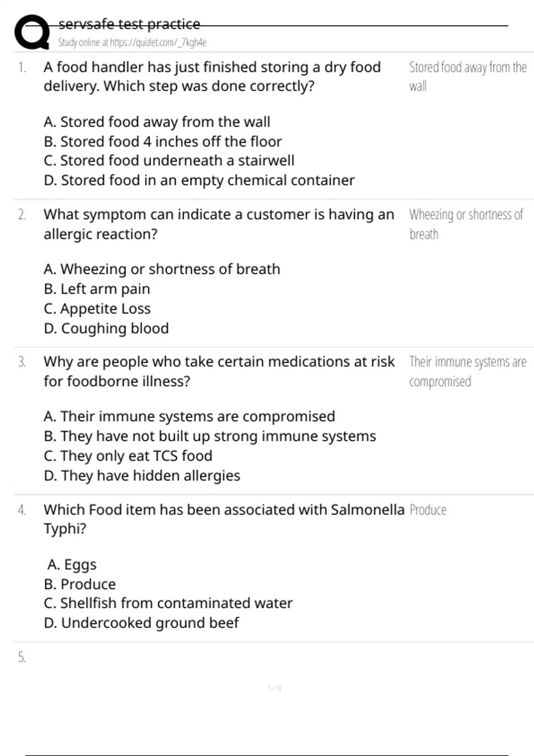Screen dimensions: 534x756
Task: Select option 'Wheezing or shortness of breath'
Action: (x=162, y=269)
